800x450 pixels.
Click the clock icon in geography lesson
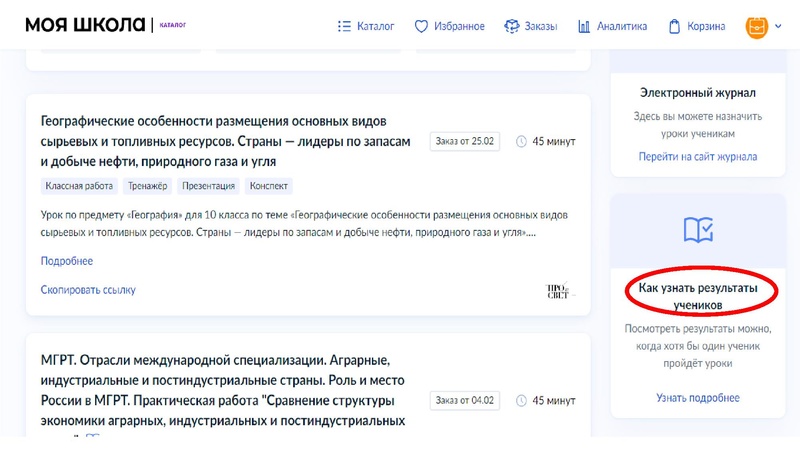[x=521, y=141]
